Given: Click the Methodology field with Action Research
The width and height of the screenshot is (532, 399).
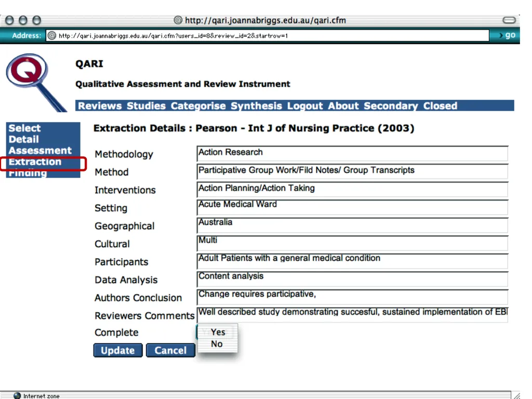Looking at the screenshot, I should pos(352,153).
